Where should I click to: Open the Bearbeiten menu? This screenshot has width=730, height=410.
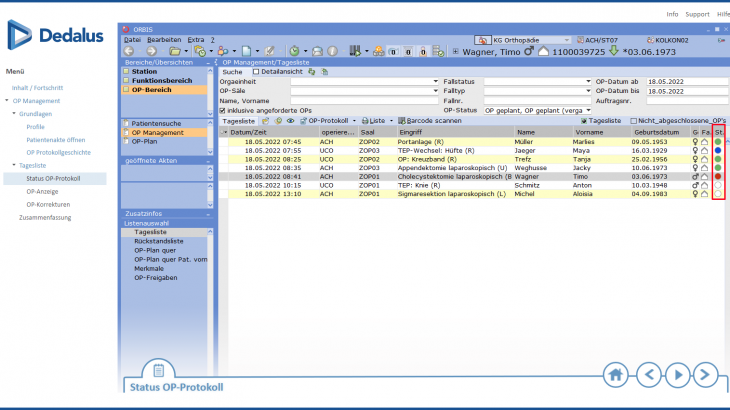(165, 38)
